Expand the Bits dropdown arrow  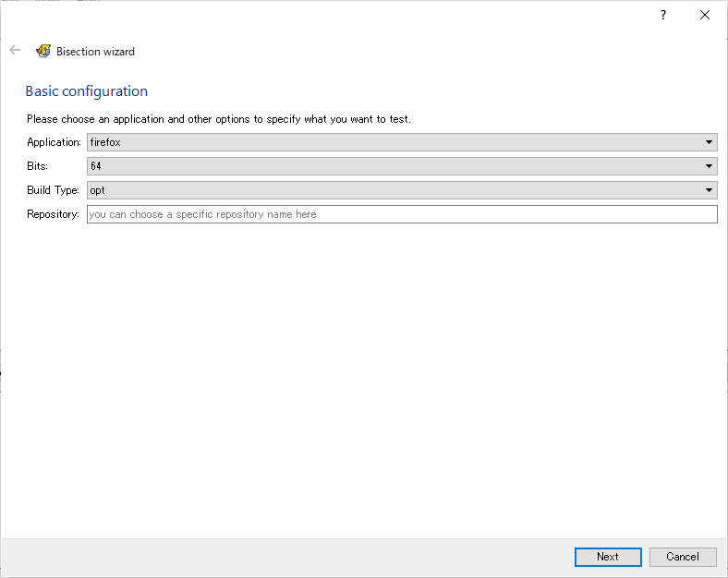[x=709, y=166]
